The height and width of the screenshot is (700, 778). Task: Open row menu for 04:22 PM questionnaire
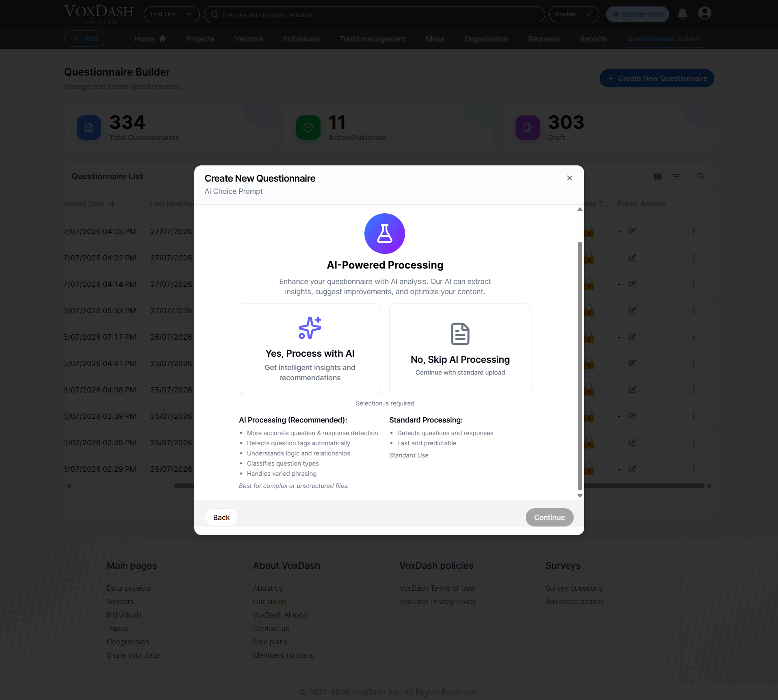click(693, 258)
